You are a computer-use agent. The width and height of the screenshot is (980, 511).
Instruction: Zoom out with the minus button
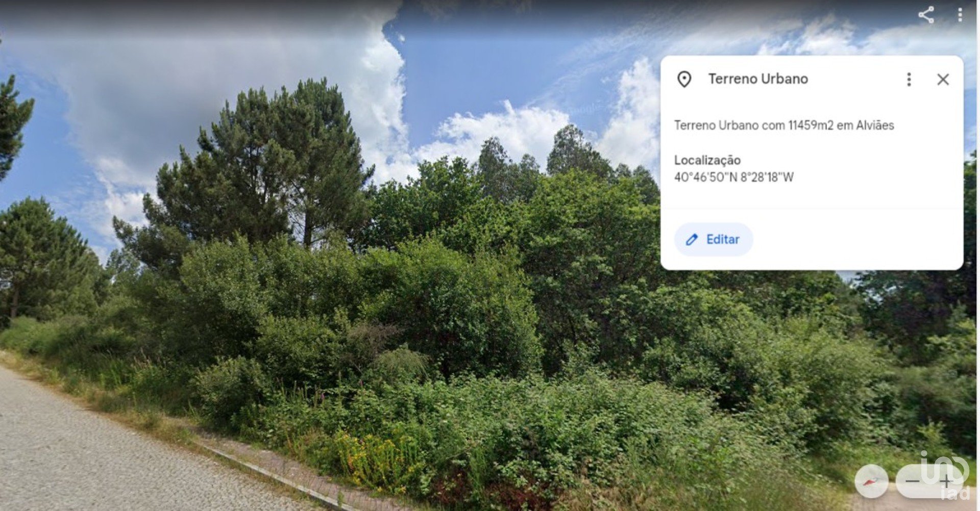913,481
